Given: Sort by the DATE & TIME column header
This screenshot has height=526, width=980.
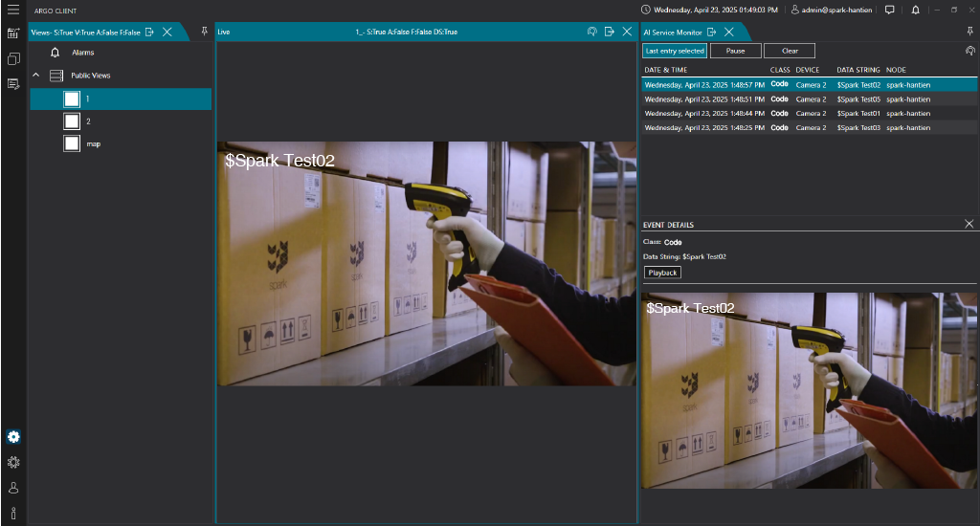Looking at the screenshot, I should click(665, 70).
